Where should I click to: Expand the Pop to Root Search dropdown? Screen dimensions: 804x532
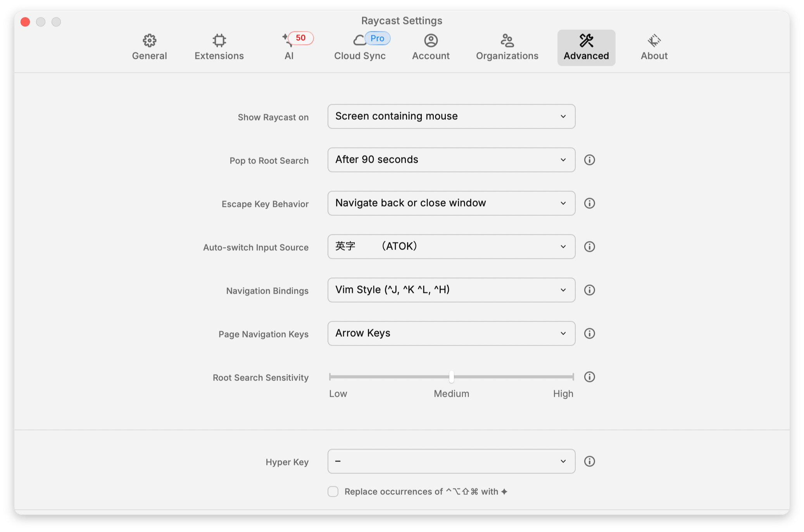coord(451,160)
